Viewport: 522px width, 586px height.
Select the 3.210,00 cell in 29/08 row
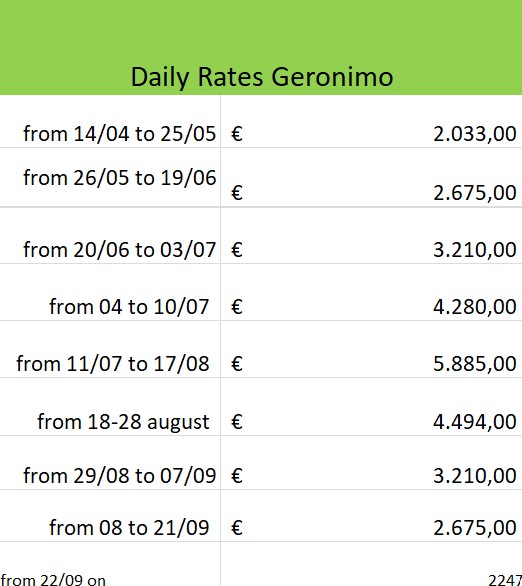click(x=371, y=463)
